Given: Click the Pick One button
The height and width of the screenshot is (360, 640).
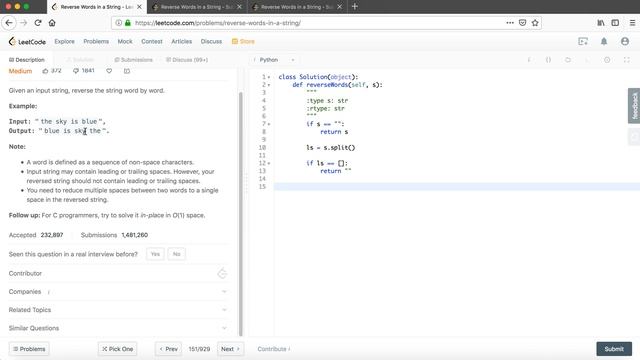Looking at the screenshot, I should 118,349.
